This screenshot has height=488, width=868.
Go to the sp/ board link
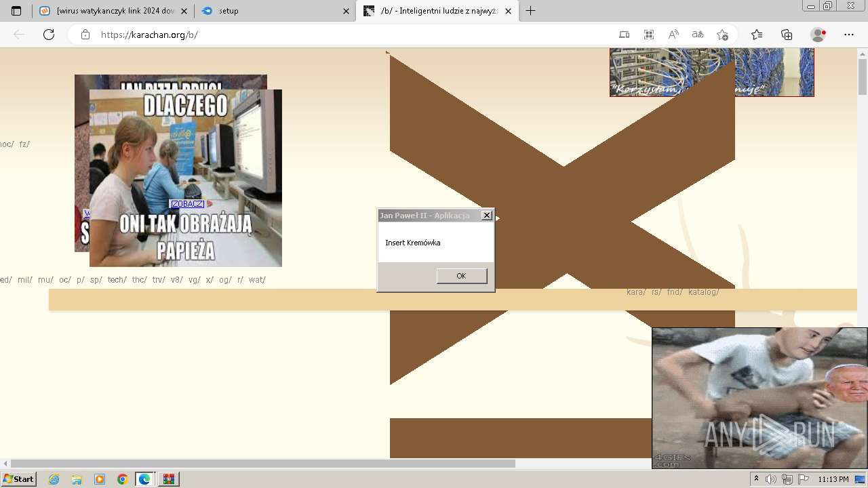(96, 280)
